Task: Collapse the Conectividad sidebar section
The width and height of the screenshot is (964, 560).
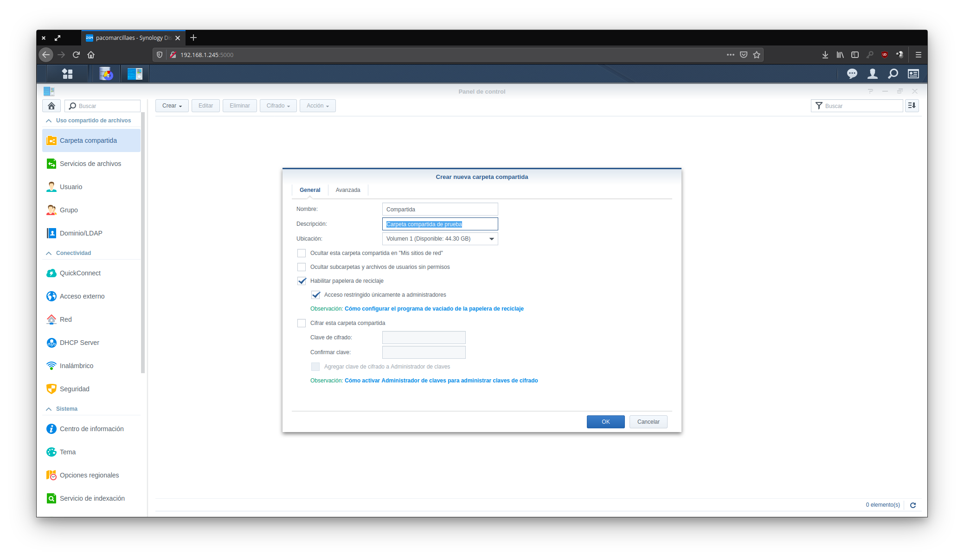Action: pyautogui.click(x=49, y=253)
